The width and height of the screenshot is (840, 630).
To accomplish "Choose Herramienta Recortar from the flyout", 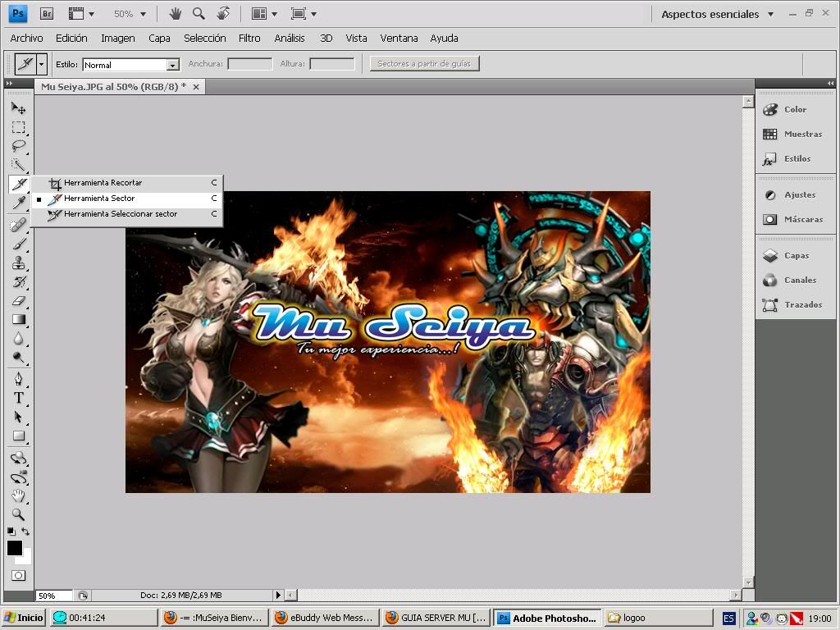I will click(x=127, y=183).
